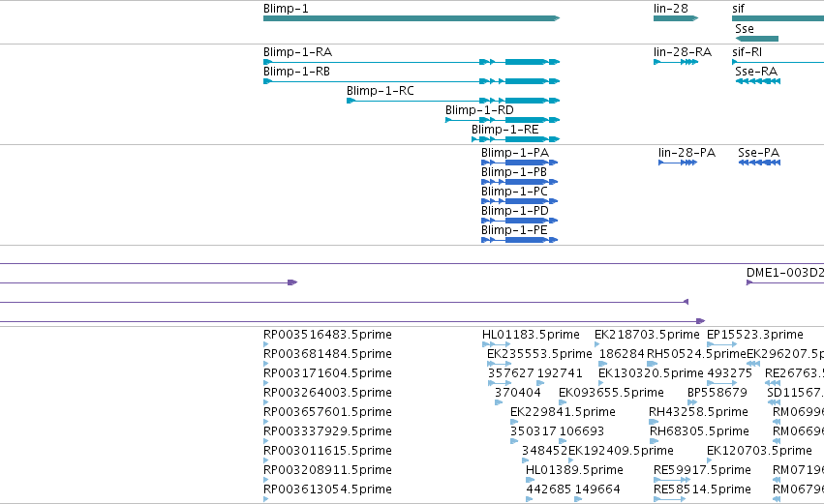Image resolution: width=824 pixels, height=504 pixels.
Task: Click the feature labeled 350317
Action: 534,431
